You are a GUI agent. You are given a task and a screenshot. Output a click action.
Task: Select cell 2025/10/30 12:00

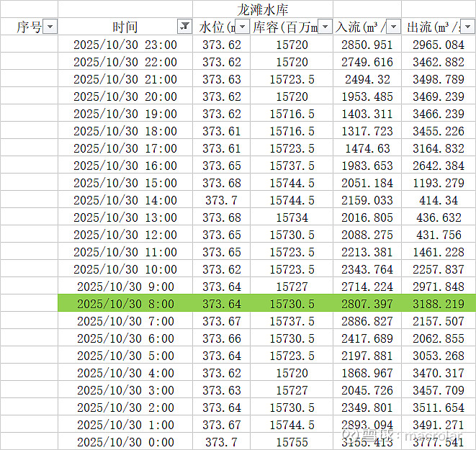pos(125,235)
